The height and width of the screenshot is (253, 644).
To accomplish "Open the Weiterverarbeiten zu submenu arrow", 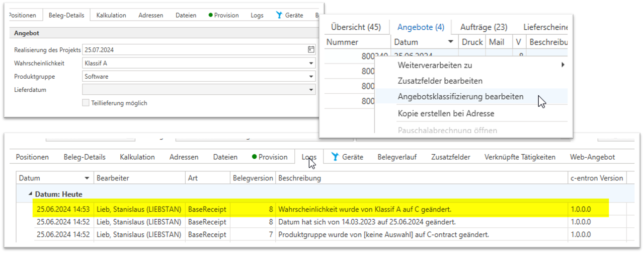I will click(x=562, y=65).
